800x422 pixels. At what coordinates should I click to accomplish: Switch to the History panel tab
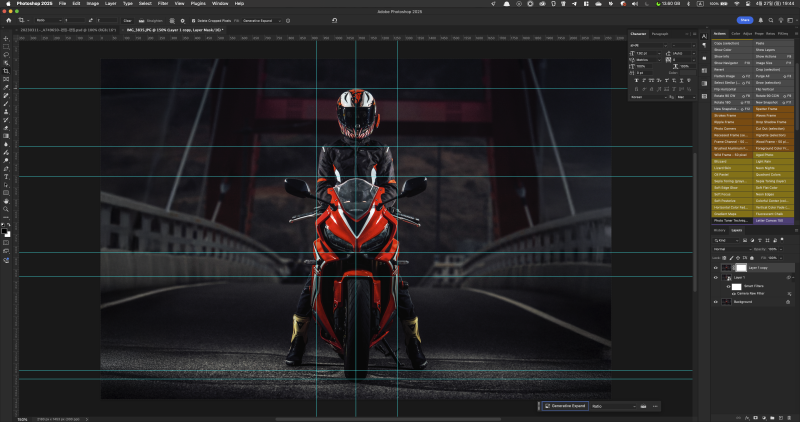[719, 230]
